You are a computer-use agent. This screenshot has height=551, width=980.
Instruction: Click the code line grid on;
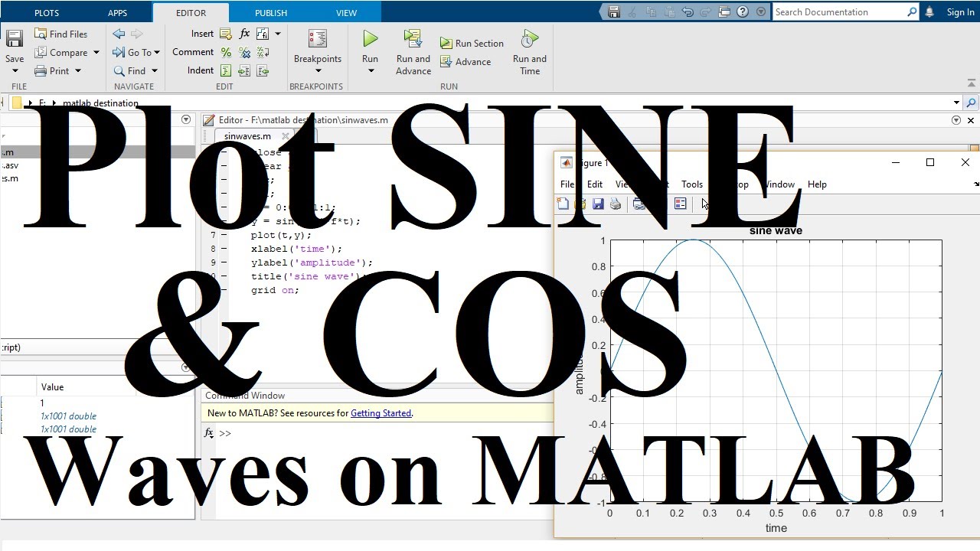[x=275, y=290]
